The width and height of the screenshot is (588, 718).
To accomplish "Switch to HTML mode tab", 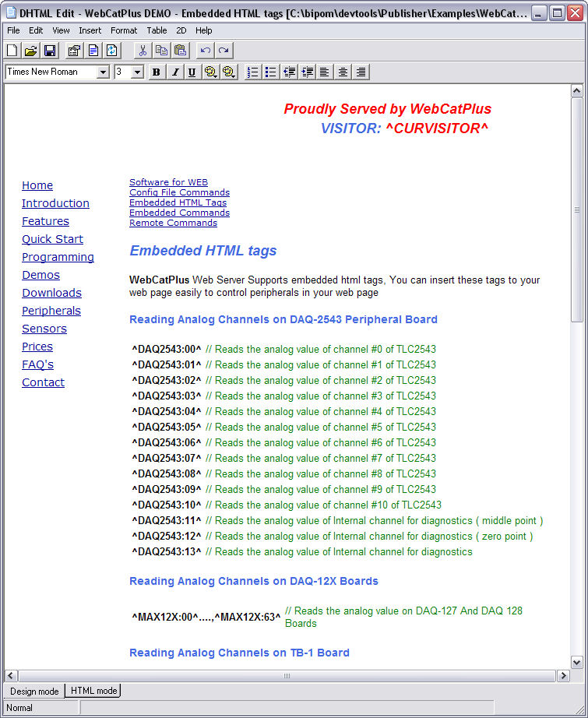I will [x=94, y=691].
